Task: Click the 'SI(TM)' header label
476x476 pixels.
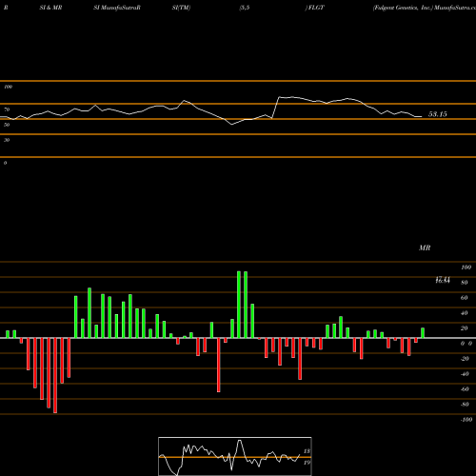Action: click(x=181, y=8)
